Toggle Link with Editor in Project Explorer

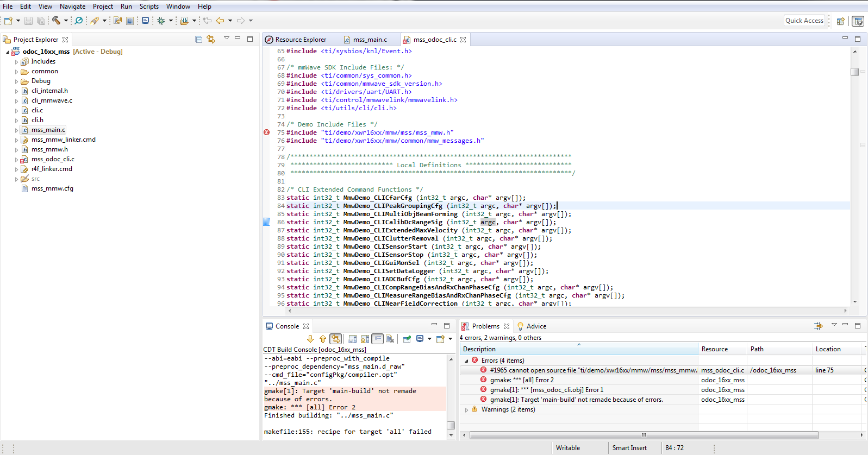(211, 39)
